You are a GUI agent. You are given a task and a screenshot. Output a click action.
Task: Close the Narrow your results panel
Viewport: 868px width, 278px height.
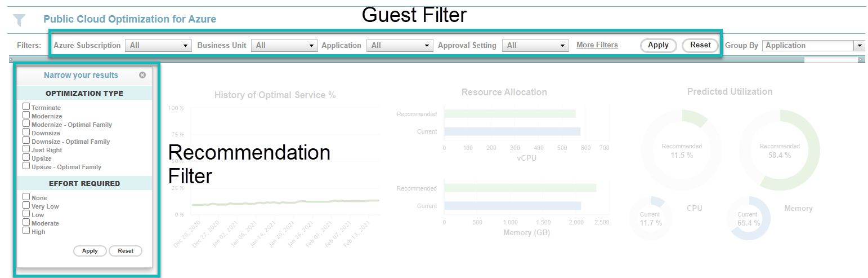pyautogui.click(x=142, y=75)
